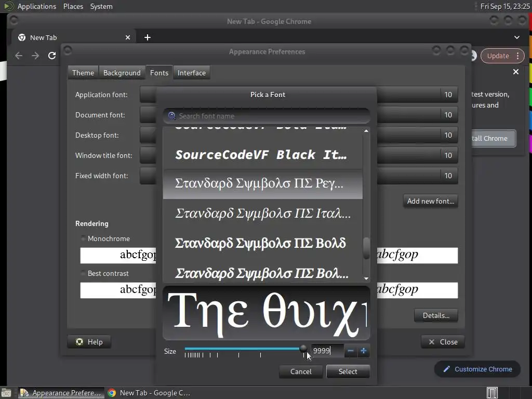532x399 pixels.
Task: Choose the Best contrast rendering option
Action: [x=104, y=273]
